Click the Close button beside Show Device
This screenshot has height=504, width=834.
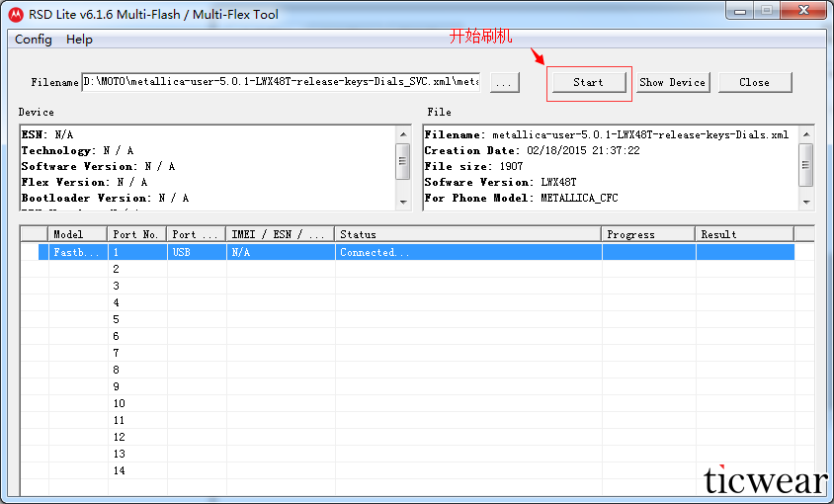click(754, 83)
